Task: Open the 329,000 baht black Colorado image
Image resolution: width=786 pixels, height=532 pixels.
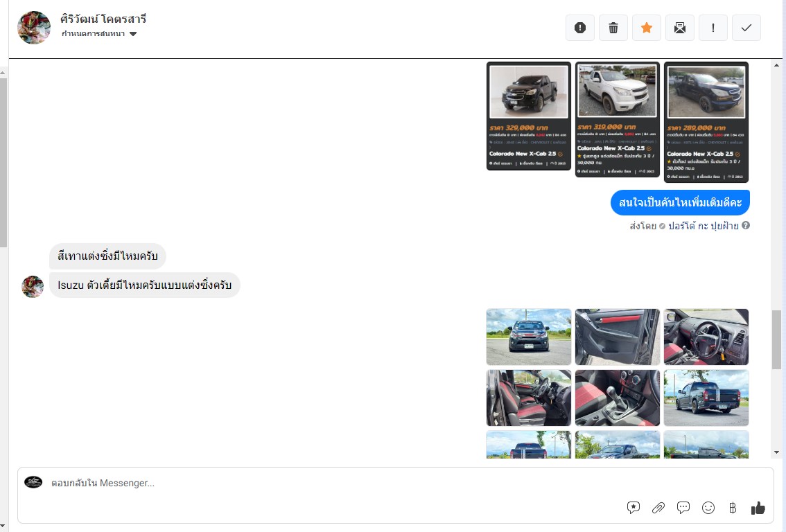Action: tap(529, 116)
